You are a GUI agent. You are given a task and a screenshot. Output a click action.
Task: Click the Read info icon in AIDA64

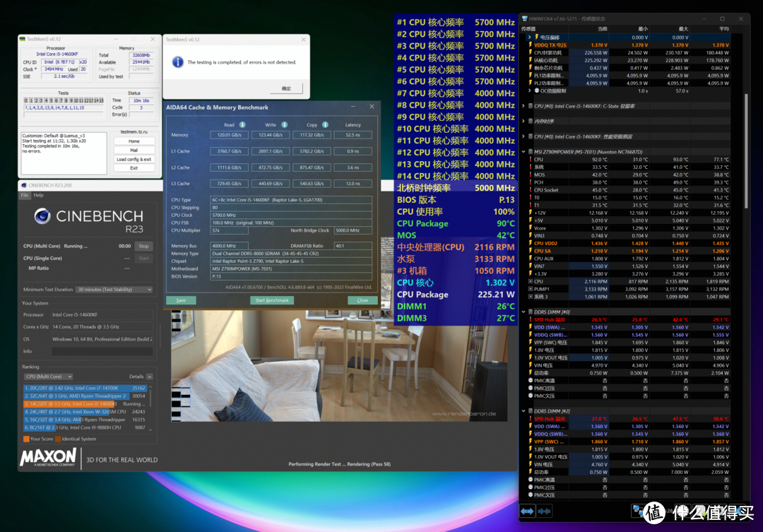pos(242,124)
